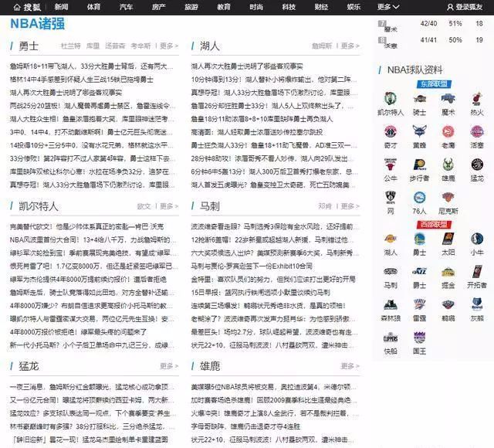This screenshot has height=448, width=494.
Task: Open 更多 link in 湖人 section
Action: [350, 46]
